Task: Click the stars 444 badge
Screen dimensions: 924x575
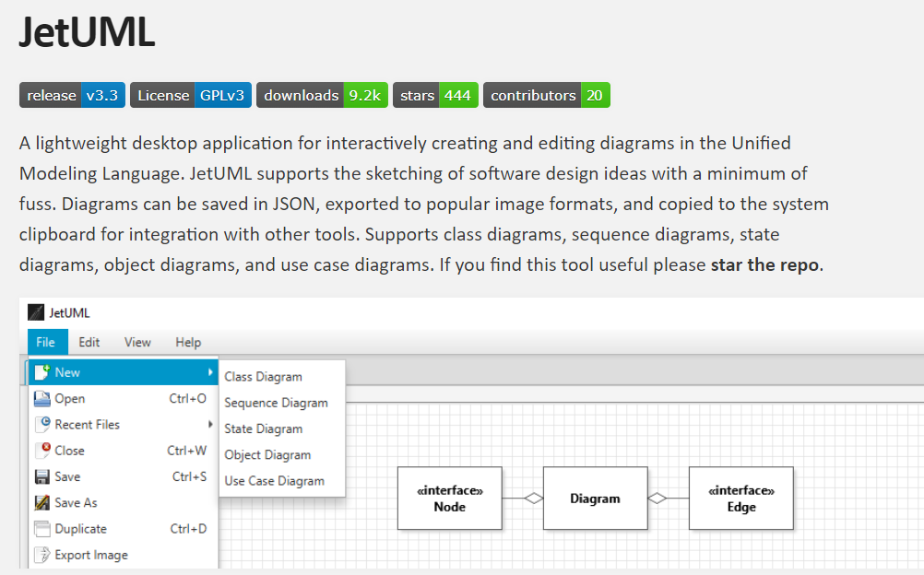Action: click(x=435, y=96)
